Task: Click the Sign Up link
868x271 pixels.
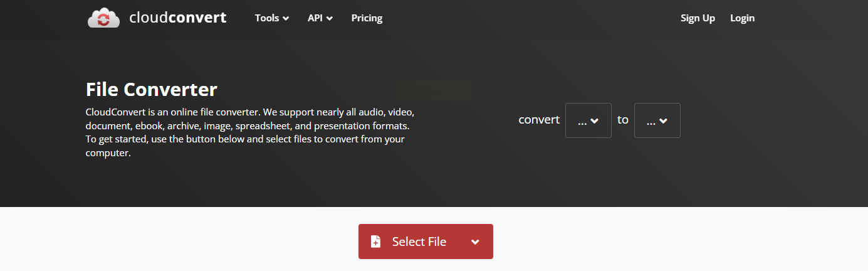Action: pos(698,18)
